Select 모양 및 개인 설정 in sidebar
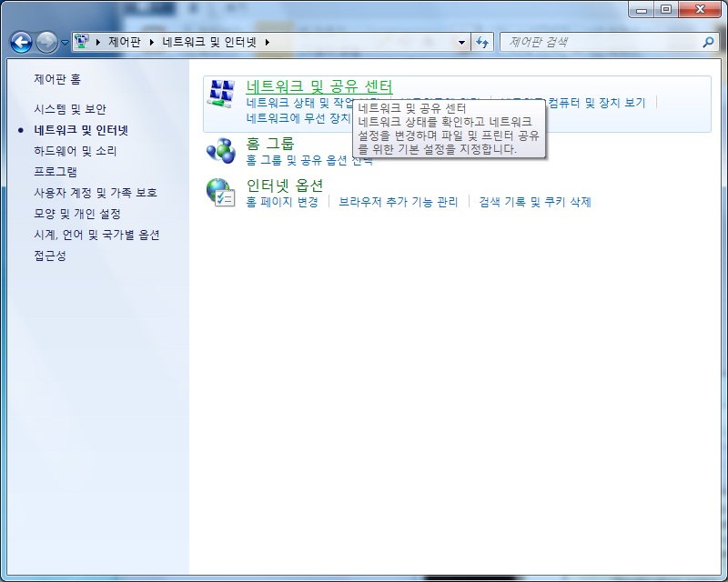 pyautogui.click(x=77, y=214)
